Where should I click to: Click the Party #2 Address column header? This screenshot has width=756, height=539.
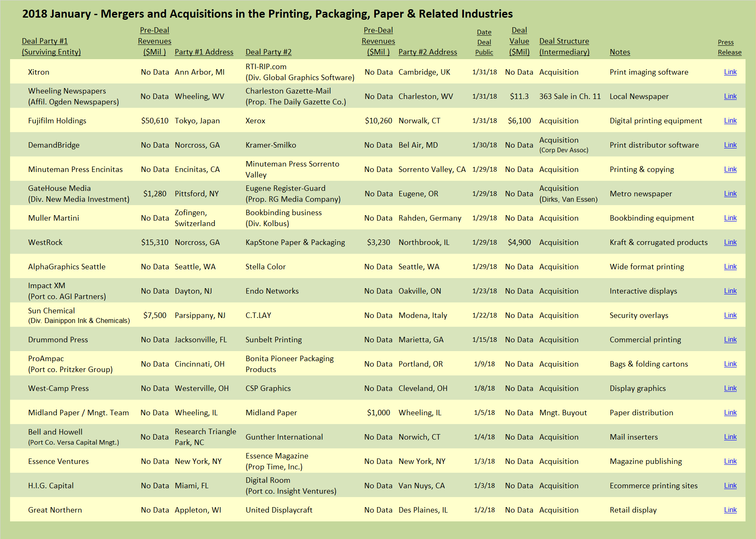[428, 52]
